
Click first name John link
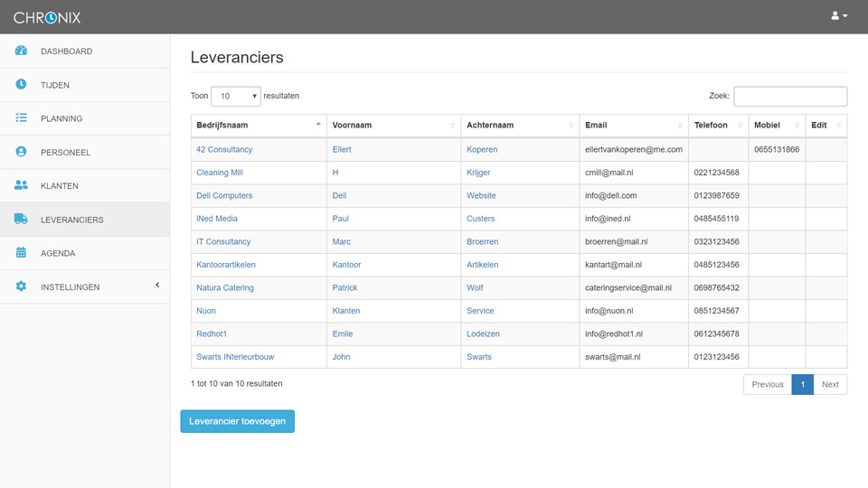click(x=341, y=357)
